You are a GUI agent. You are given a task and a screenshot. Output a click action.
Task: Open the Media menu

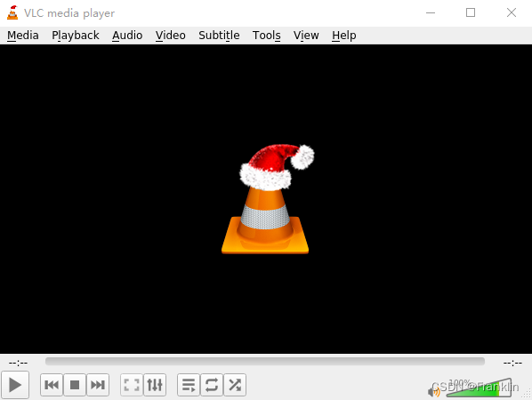coord(23,36)
